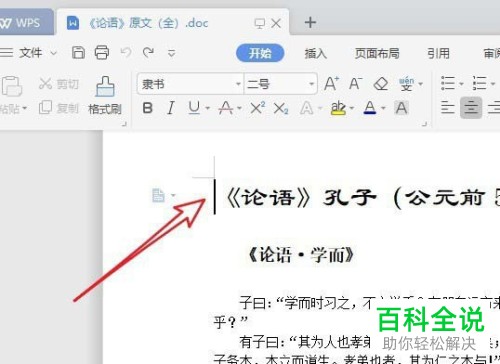The height and width of the screenshot is (364, 500).
Task: Click the display mode icon on document tab
Action: coord(259,23)
